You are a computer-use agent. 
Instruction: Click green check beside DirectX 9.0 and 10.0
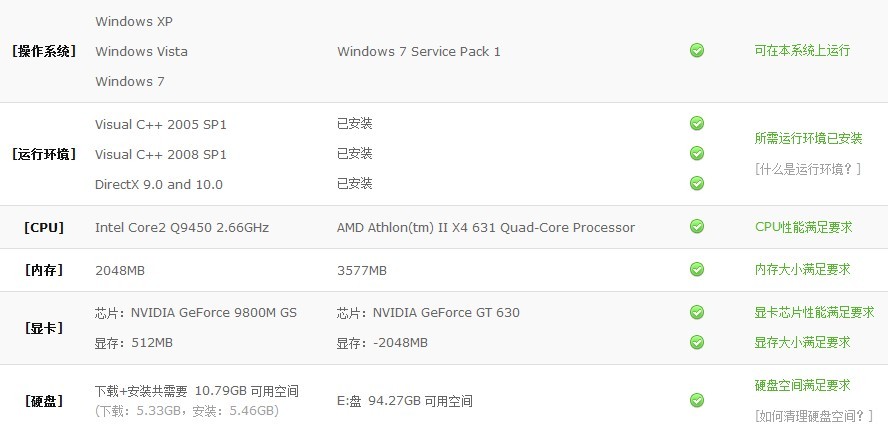pyautogui.click(x=697, y=183)
